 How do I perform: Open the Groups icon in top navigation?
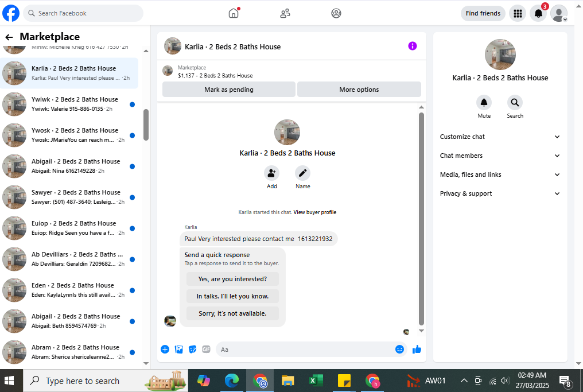pyautogui.click(x=336, y=13)
